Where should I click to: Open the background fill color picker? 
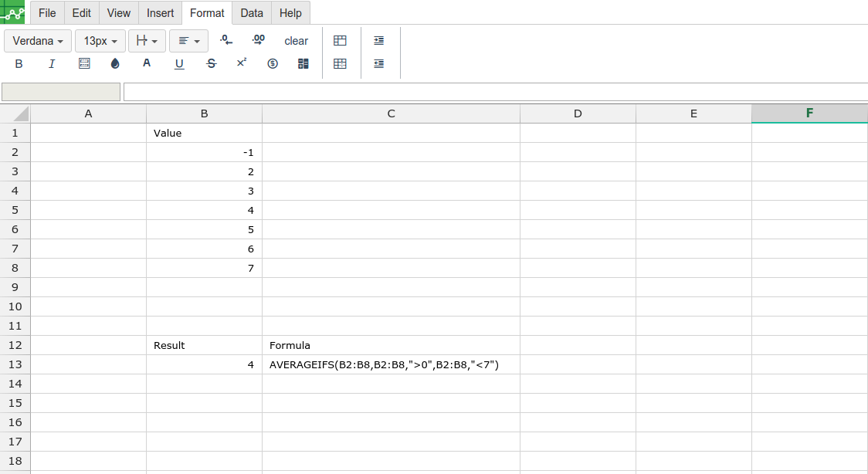tap(115, 64)
